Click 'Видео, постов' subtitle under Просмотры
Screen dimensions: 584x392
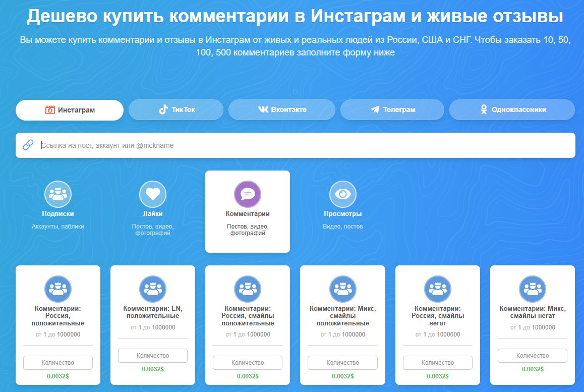(342, 227)
